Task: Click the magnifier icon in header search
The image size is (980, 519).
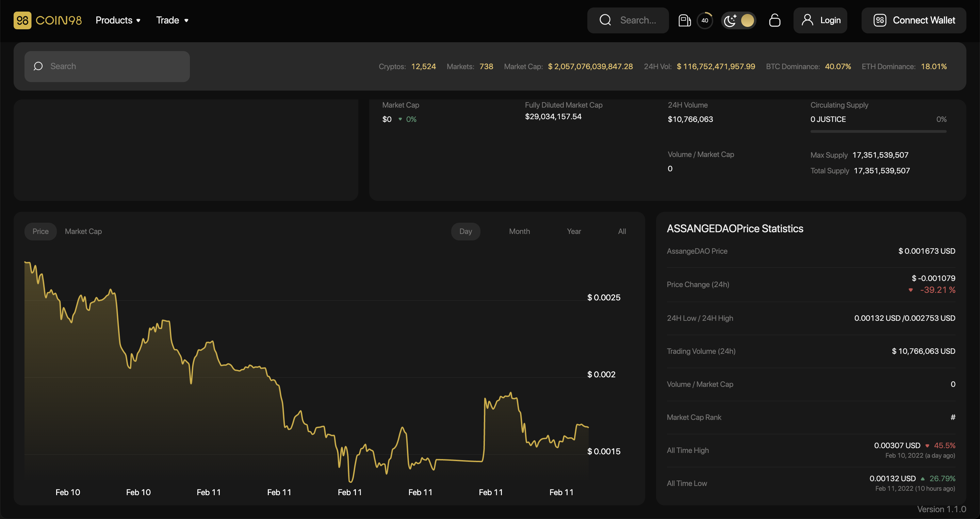Action: 605,20
